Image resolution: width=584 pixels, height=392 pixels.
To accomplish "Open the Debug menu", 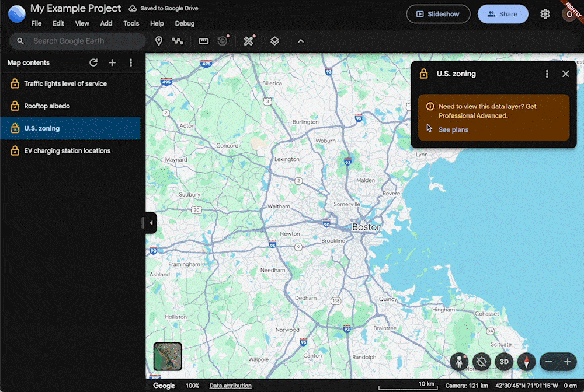I will pyautogui.click(x=185, y=23).
